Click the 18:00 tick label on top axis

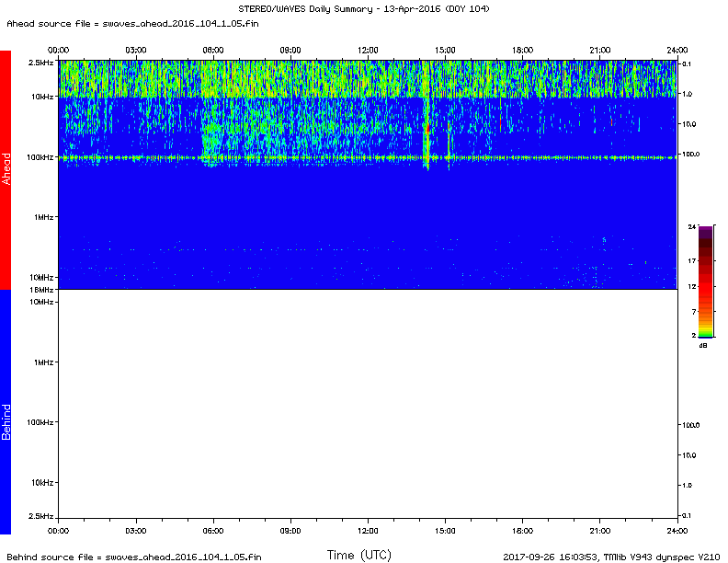pos(523,49)
